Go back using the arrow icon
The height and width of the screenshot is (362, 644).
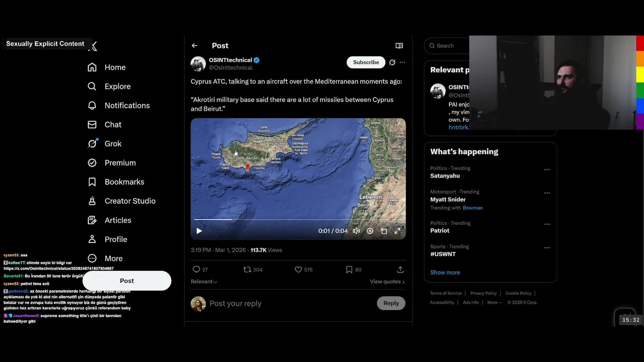pos(195,46)
